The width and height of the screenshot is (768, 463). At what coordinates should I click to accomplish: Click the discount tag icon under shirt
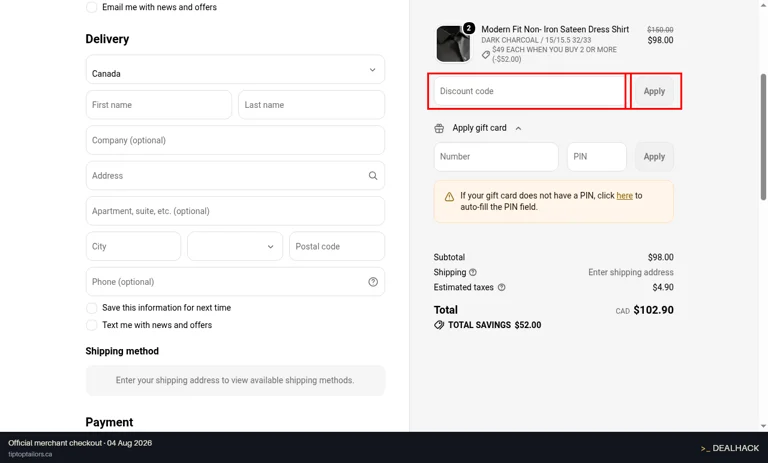(485, 54)
